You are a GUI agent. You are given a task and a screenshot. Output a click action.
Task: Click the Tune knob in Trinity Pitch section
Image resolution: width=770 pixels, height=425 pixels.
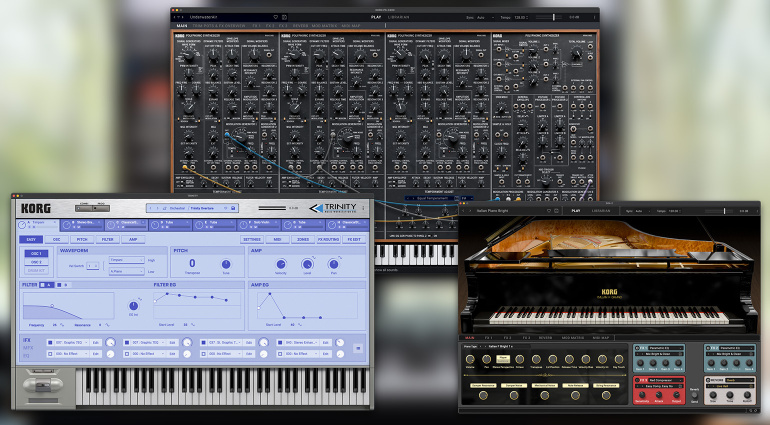(x=226, y=265)
